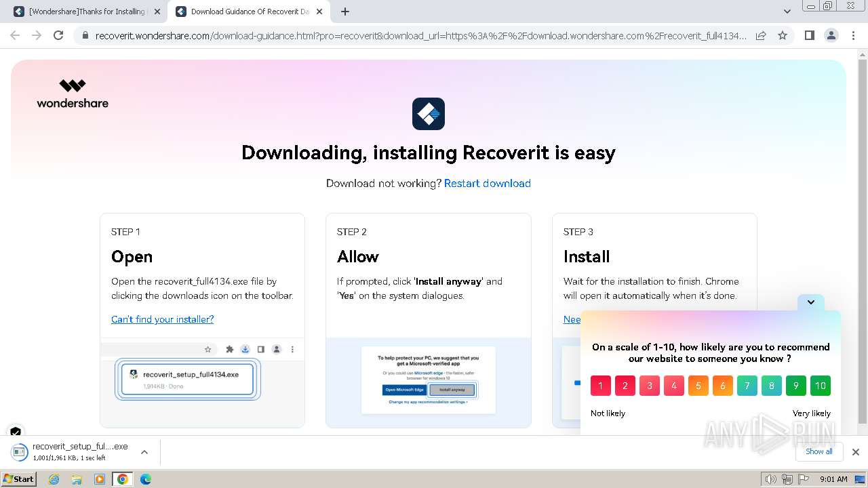Click the Step 2 Allow heading
This screenshot has width=868, height=488.
point(358,257)
